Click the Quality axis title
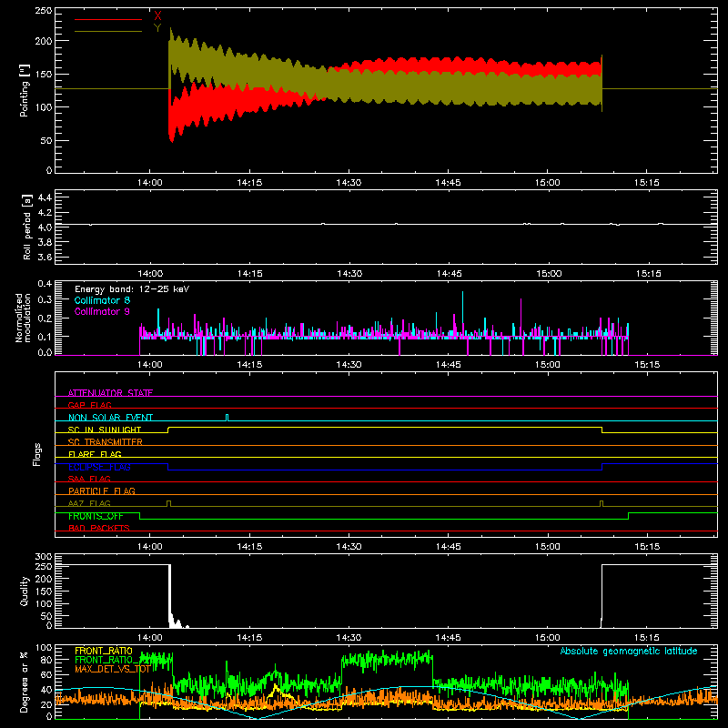The height and width of the screenshot is (728, 728). pos(25,591)
